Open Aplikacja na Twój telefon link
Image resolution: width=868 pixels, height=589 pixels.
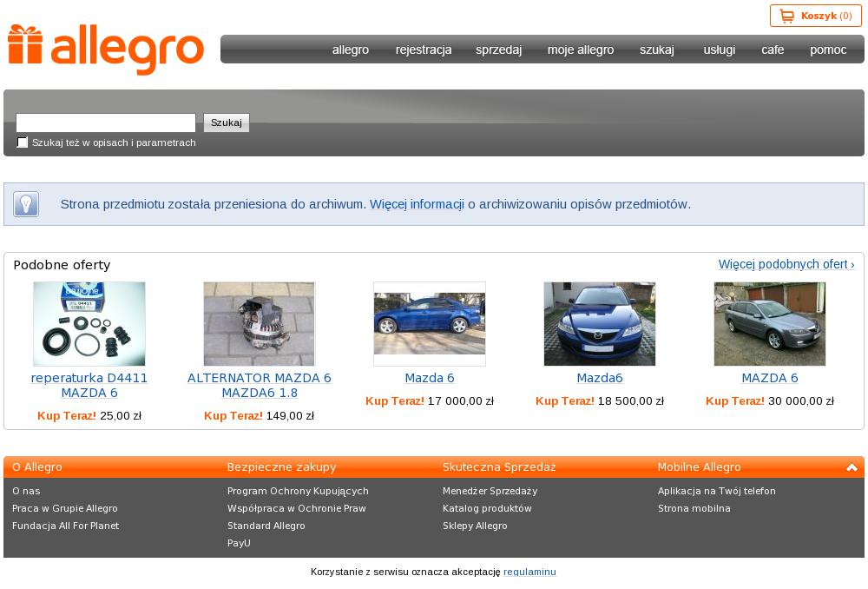coord(717,491)
